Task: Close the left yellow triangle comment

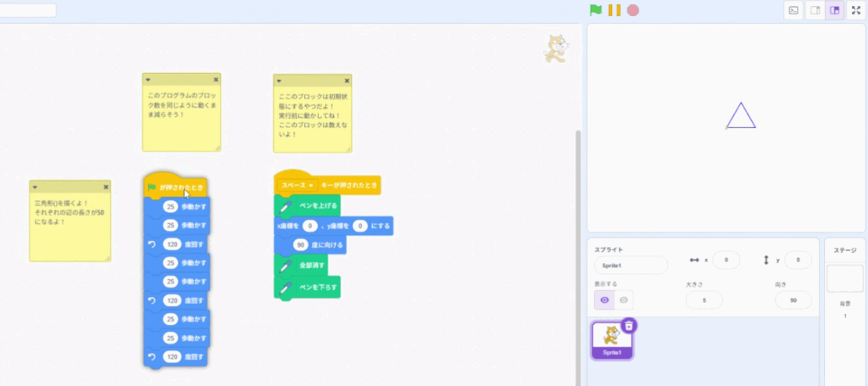Action: (106, 187)
